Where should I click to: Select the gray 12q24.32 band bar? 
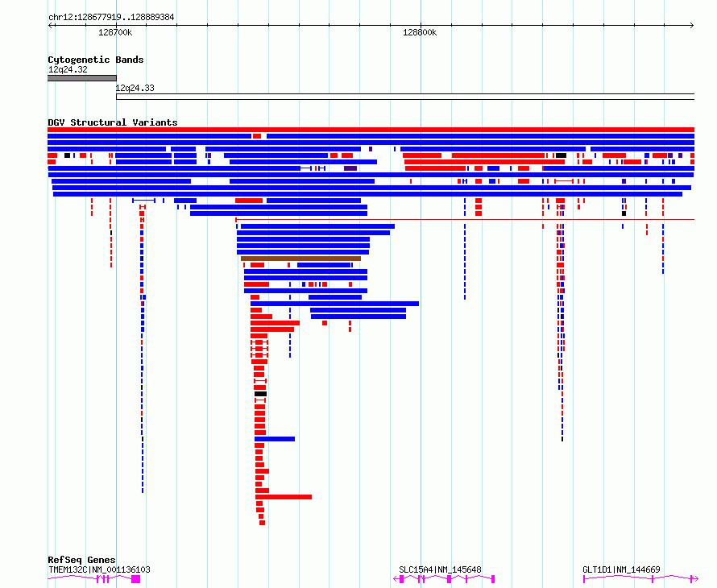[x=82, y=78]
